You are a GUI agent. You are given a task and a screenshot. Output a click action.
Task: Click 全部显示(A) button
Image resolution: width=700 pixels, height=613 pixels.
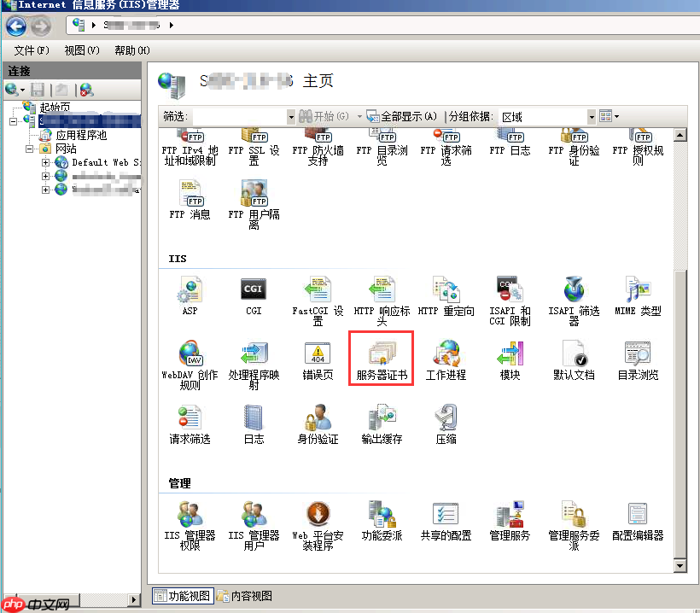[x=401, y=116]
